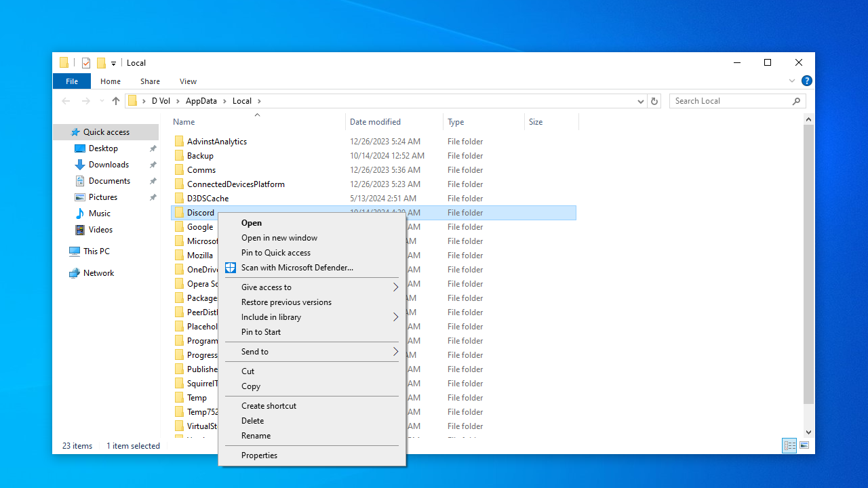Screen dimensions: 868x488
Task: Switch to large icons view
Action: click(804, 445)
